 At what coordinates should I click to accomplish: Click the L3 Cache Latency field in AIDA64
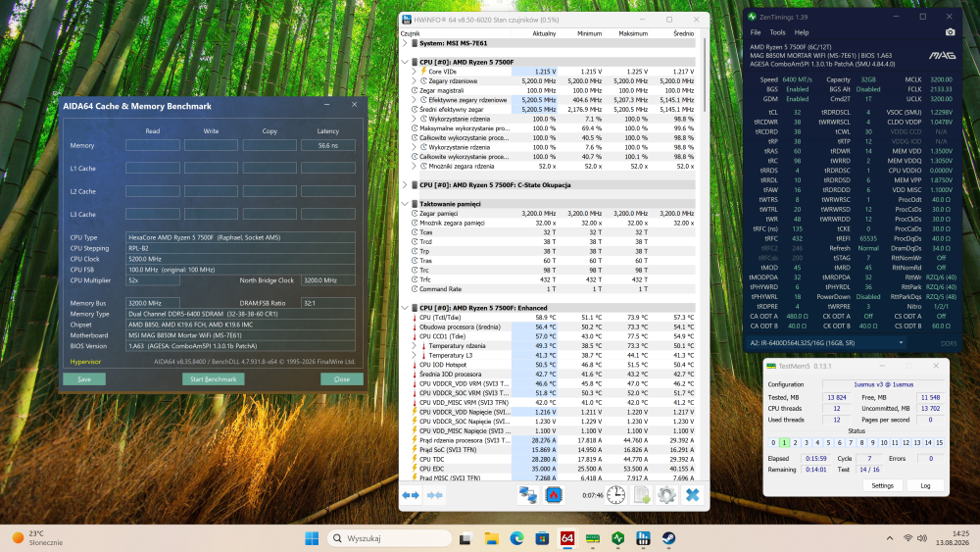tap(328, 214)
